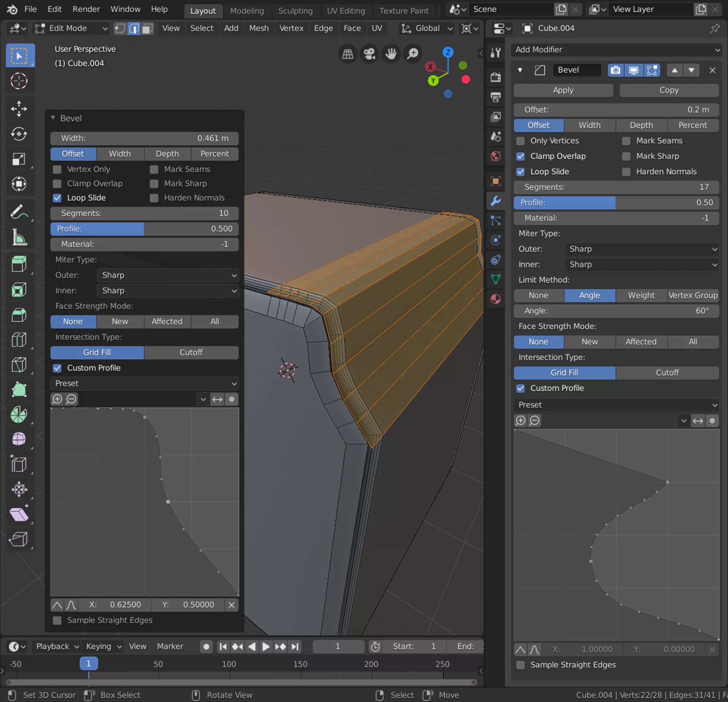Set modifier limit method to Weight

[641, 296]
